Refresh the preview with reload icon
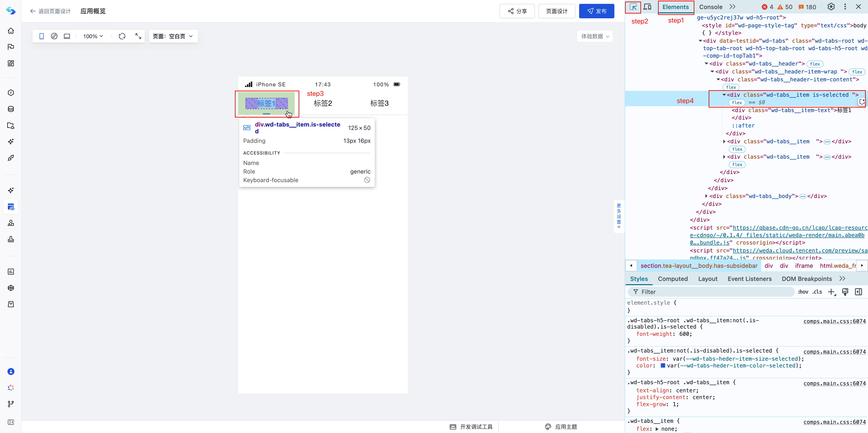 click(122, 36)
